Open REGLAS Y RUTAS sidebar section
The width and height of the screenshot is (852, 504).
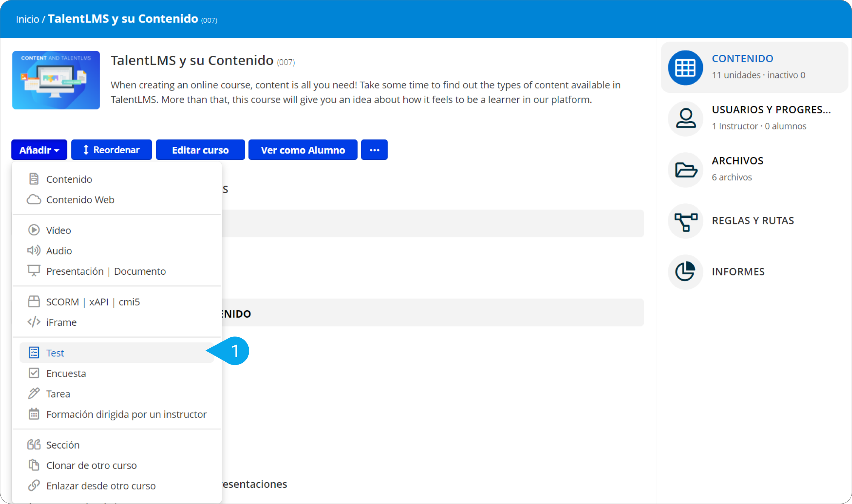click(753, 220)
